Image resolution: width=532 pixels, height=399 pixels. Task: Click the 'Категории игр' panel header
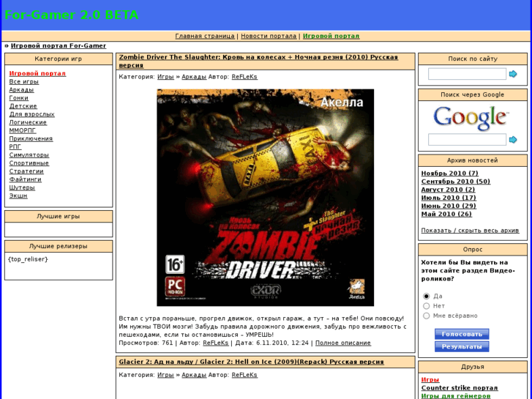(x=59, y=59)
